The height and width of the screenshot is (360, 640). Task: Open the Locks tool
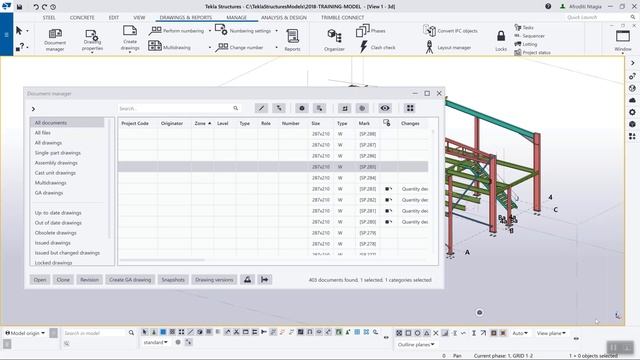501,41
